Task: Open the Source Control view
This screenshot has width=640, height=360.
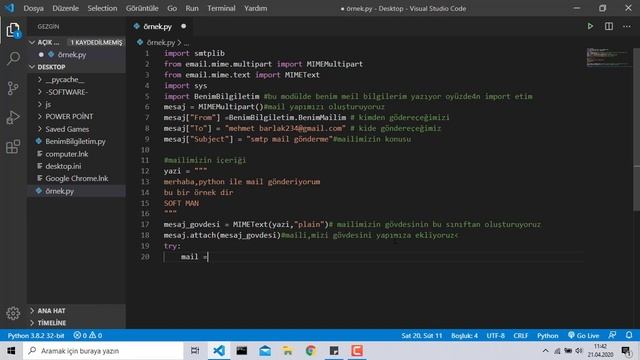Action: click(x=13, y=88)
